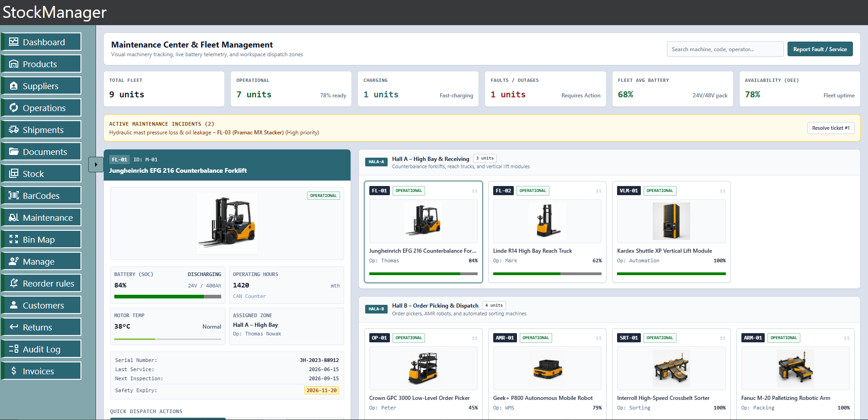Viewport: 868px width, 420px height.
Task: Click the BarCodes icon
Action: [x=14, y=195]
